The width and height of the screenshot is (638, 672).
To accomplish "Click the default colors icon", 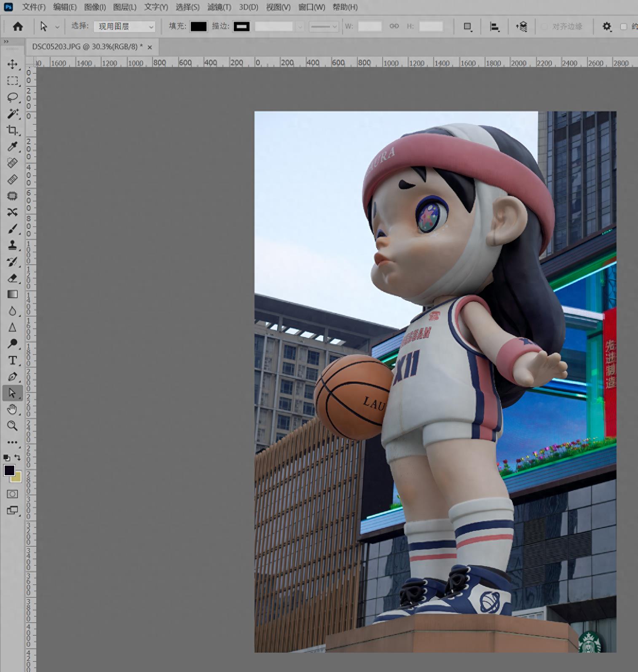I will pos(6,457).
